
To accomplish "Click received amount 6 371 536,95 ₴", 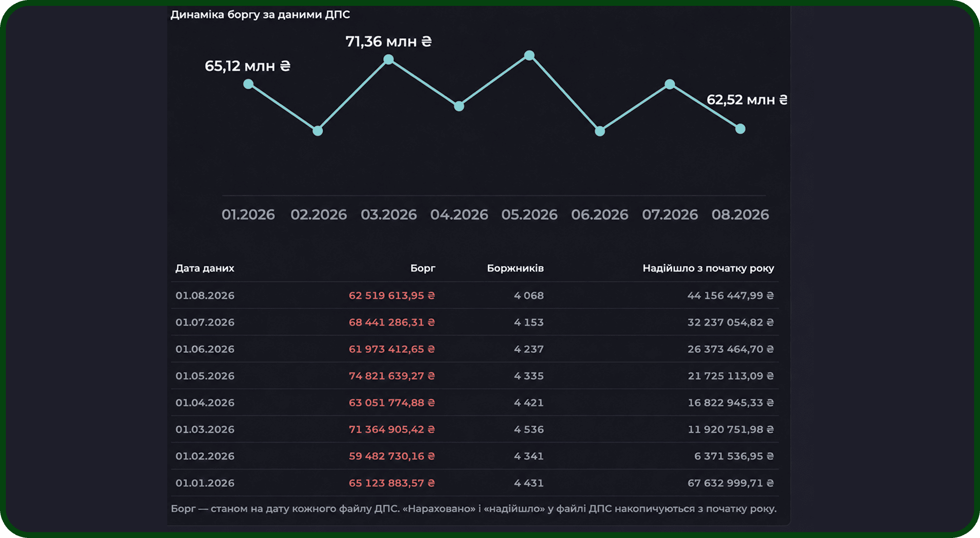I will 734,456.
